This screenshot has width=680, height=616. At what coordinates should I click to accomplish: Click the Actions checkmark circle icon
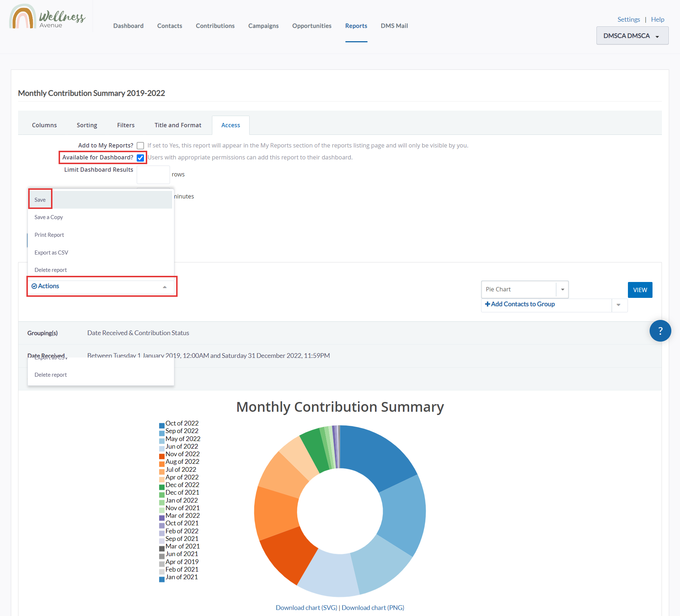coord(34,286)
